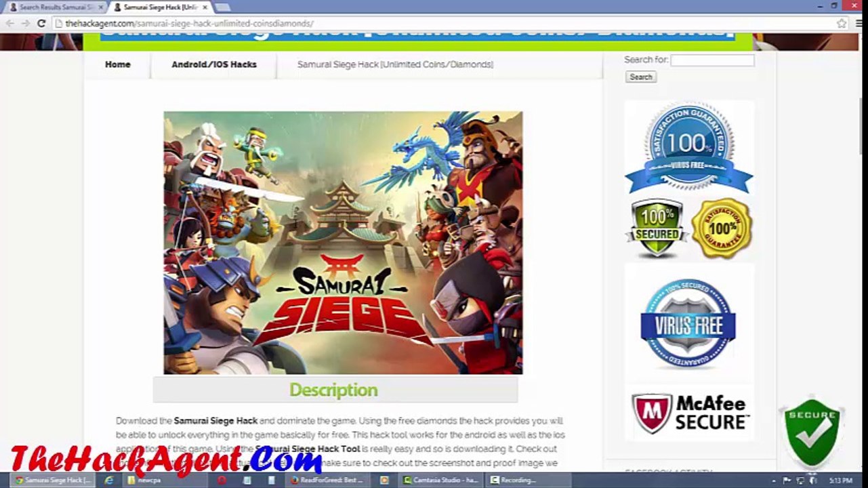Screen dimensions: 868x488
Task: Click the 100% Virus Free blue badge
Action: click(688, 148)
